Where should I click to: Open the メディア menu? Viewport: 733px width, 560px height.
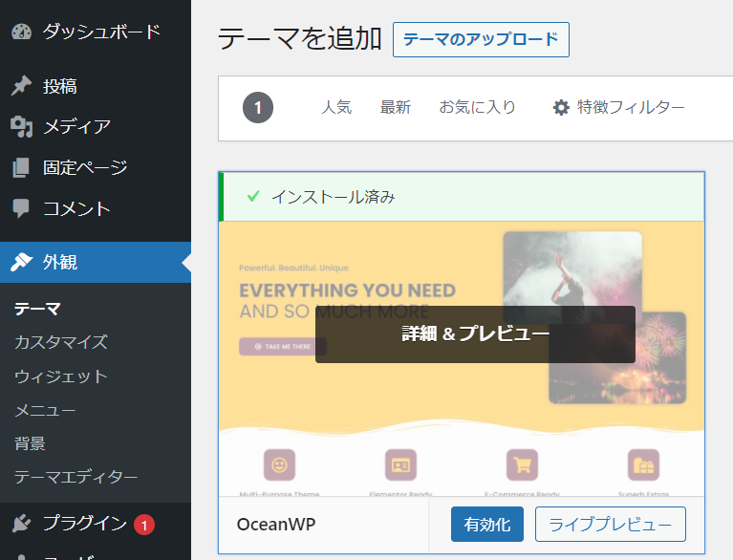(96, 127)
